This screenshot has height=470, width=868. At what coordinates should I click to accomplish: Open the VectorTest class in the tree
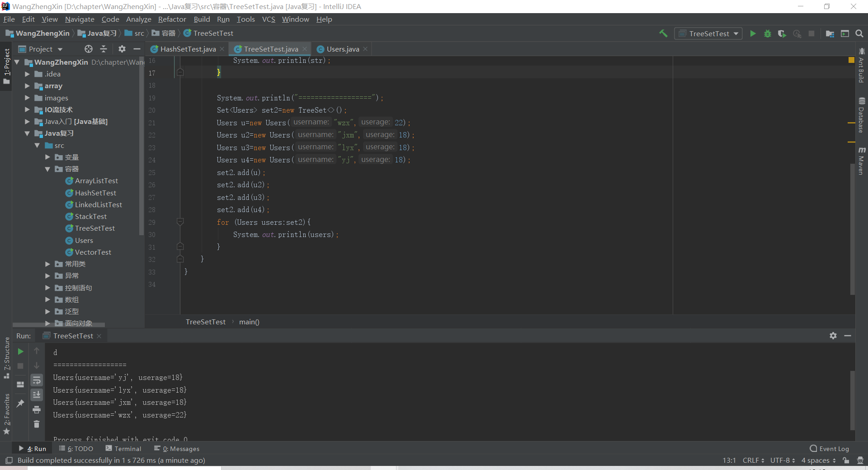93,252
